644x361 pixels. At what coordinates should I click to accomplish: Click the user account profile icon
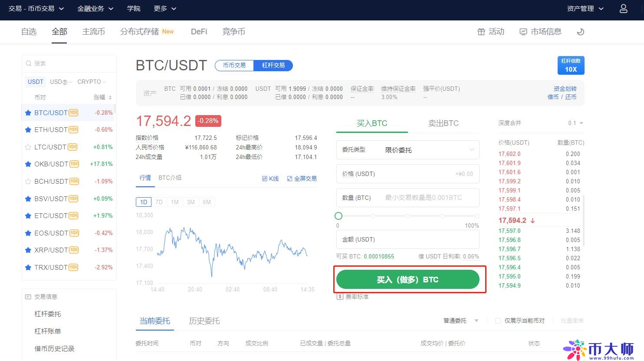[x=623, y=9]
